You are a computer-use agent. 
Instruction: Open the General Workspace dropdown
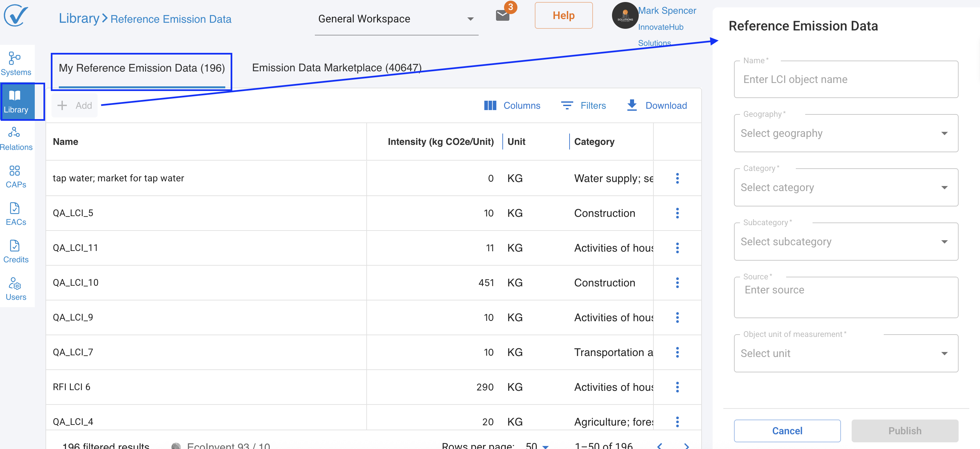[x=396, y=19]
